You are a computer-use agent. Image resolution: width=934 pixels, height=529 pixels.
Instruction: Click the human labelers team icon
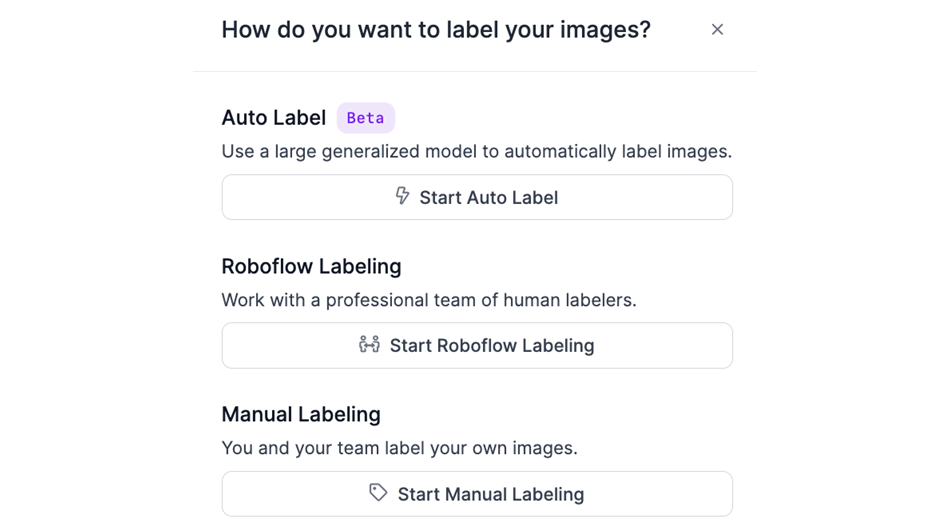click(369, 344)
